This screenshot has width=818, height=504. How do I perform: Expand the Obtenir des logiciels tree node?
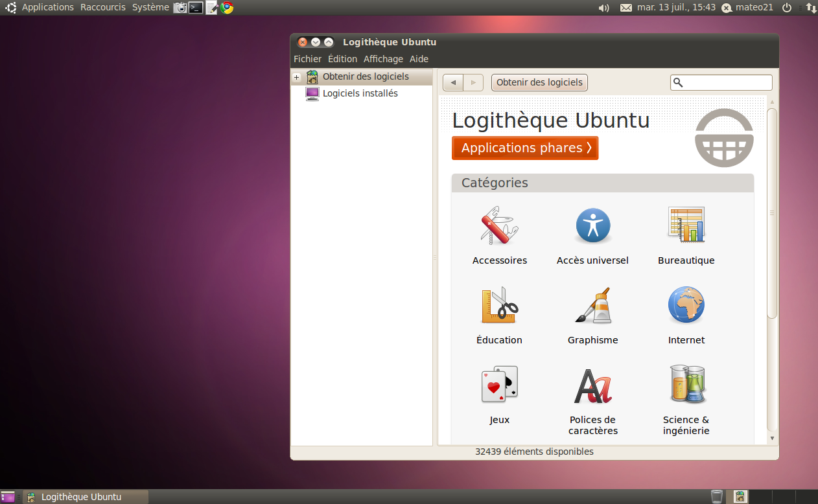pyautogui.click(x=296, y=77)
